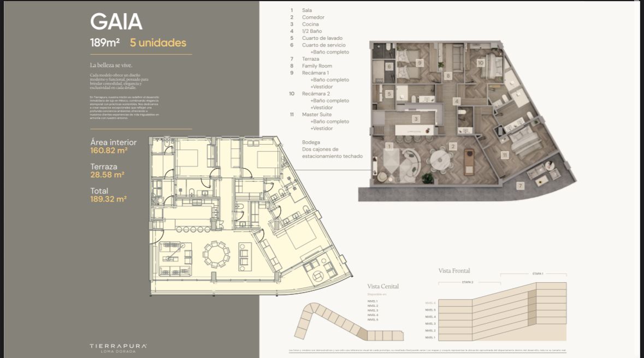Click 'Family Room' in the legend
This screenshot has height=358, width=644.
point(317,66)
